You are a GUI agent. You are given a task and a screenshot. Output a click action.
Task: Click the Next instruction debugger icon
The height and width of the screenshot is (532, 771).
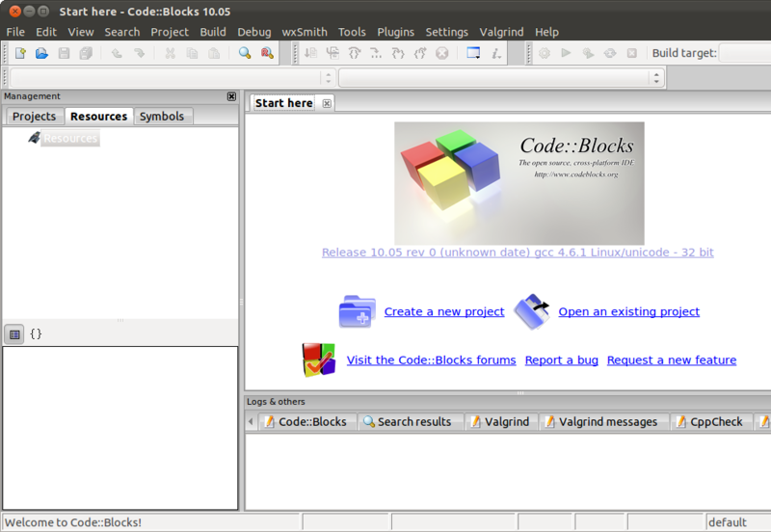pos(376,53)
